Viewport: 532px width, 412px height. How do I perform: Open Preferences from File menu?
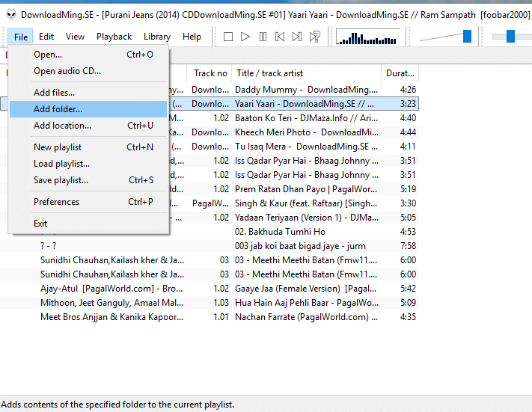point(88,202)
